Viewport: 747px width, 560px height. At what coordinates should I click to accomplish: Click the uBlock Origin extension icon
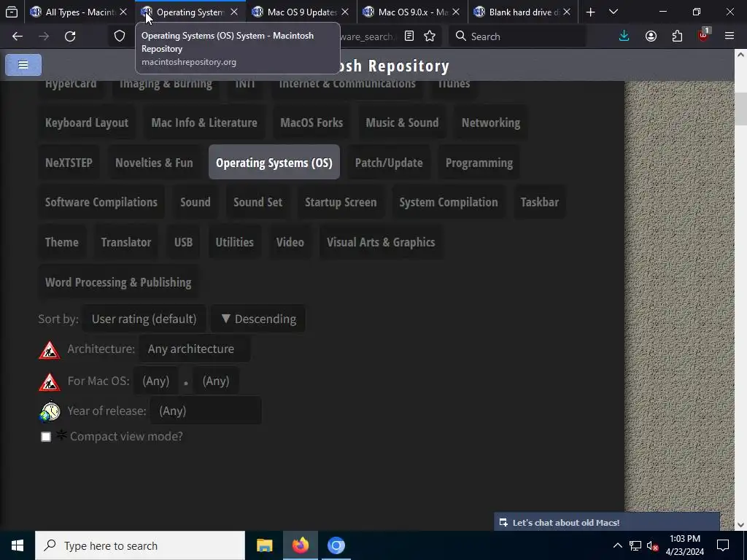pos(703,35)
